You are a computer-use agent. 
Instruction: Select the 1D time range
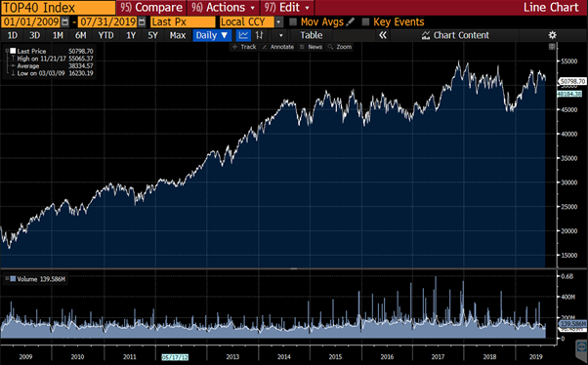click(13, 35)
